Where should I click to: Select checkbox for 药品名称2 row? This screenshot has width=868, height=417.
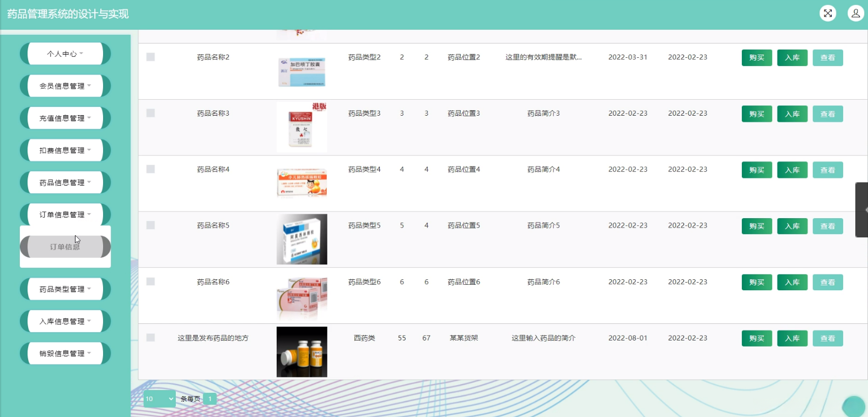(x=150, y=57)
